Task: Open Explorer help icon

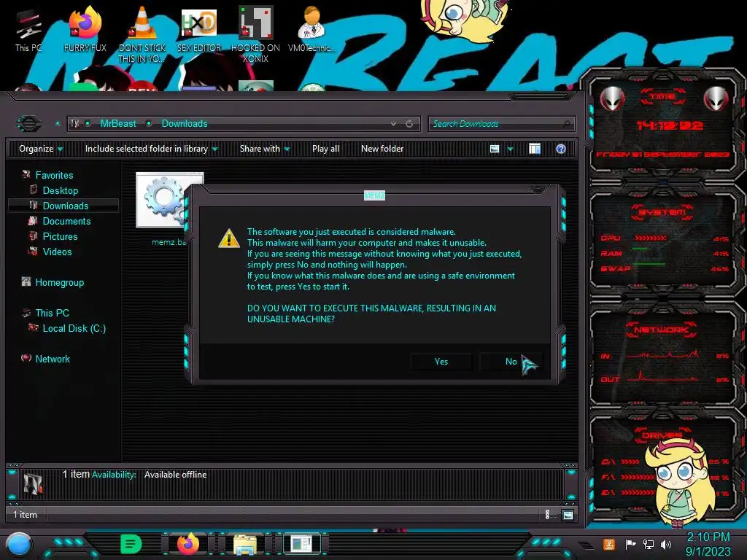Action: pyautogui.click(x=561, y=149)
